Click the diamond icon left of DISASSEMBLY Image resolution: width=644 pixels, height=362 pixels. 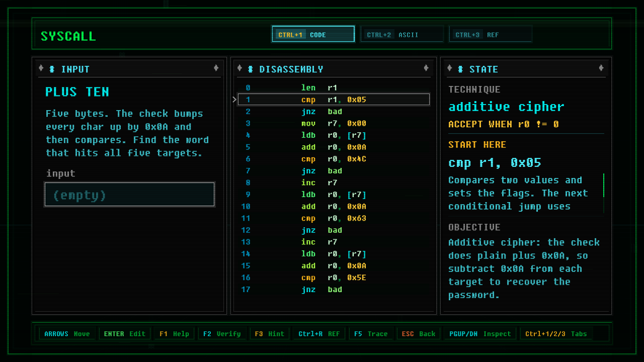[x=239, y=68]
